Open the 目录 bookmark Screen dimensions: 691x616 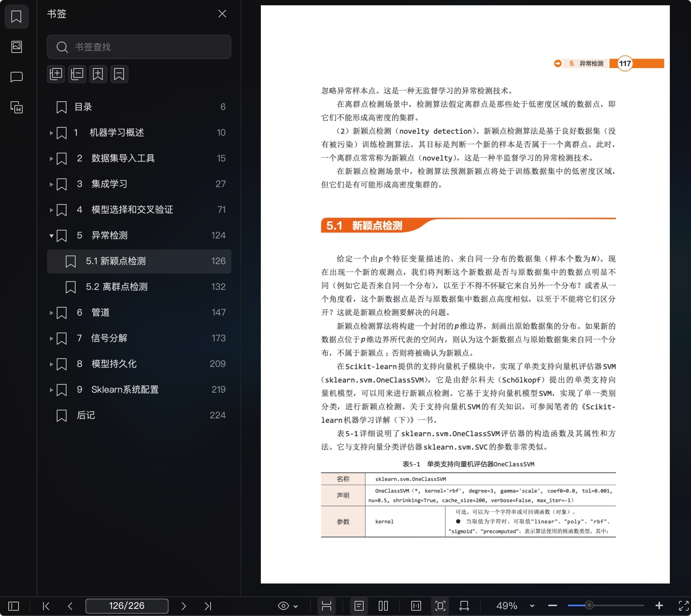pos(139,107)
